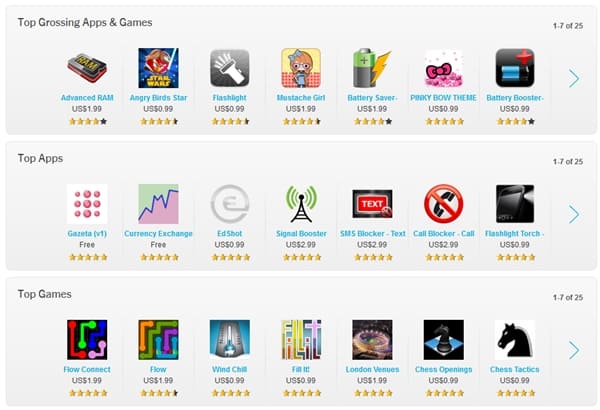Open the Mustache Girl app icon
The image size is (600, 410).
coord(301,68)
